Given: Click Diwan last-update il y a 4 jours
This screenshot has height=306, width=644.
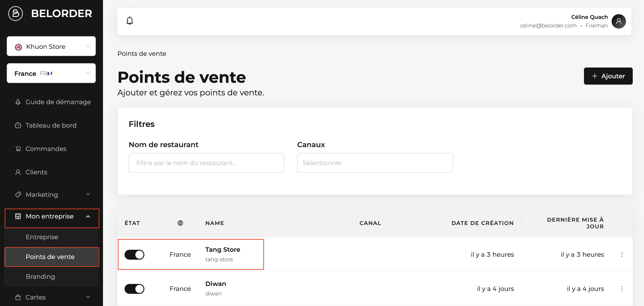Looking at the screenshot, I should click(x=585, y=289).
